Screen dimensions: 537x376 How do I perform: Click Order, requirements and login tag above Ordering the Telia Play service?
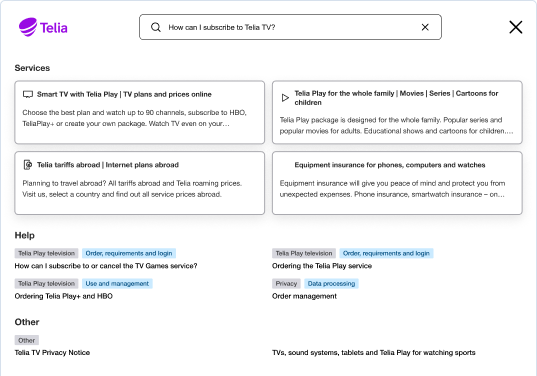point(386,253)
